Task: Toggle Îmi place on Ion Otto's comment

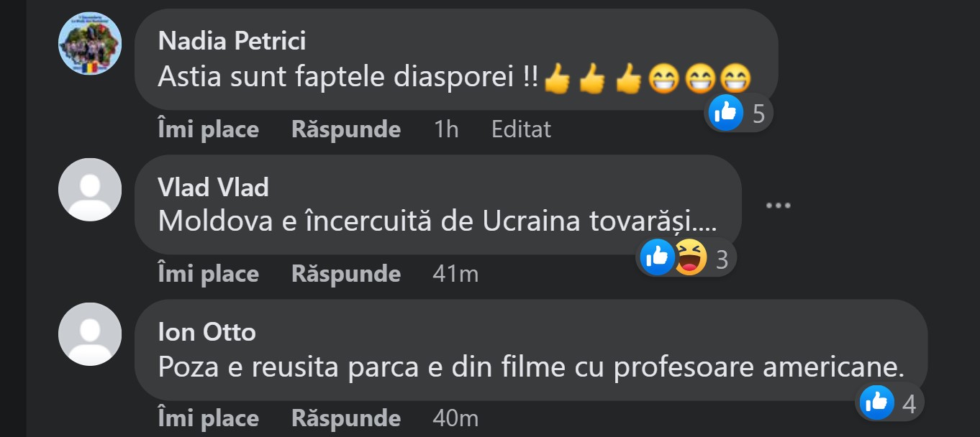Action: pyautogui.click(x=208, y=418)
